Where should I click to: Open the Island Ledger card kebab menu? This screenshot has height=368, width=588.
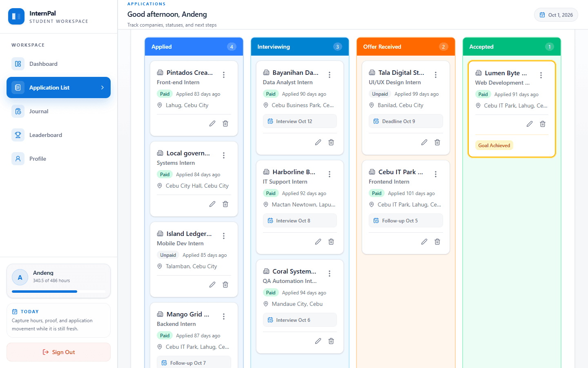point(224,236)
